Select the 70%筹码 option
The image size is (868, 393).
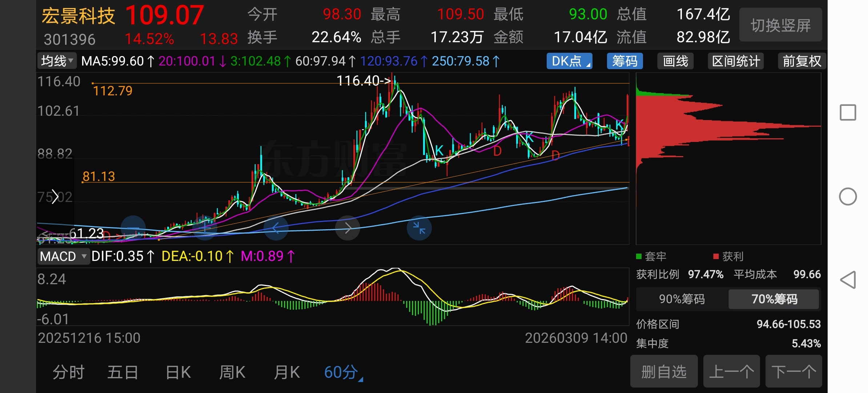click(x=774, y=299)
